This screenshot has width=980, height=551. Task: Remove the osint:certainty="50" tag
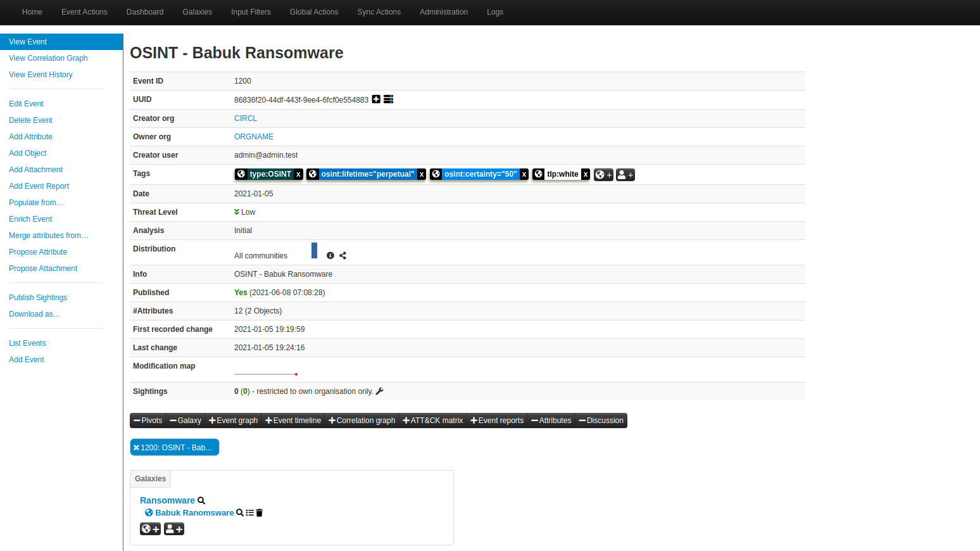tap(524, 174)
